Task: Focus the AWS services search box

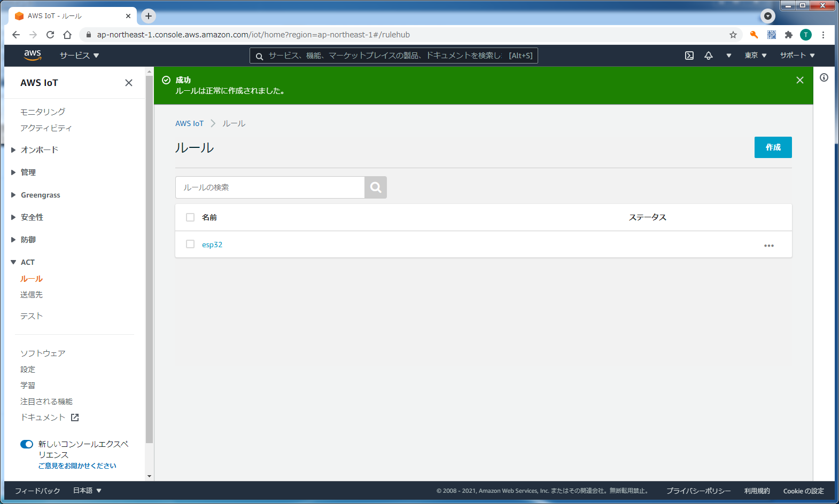Action: 394,56
